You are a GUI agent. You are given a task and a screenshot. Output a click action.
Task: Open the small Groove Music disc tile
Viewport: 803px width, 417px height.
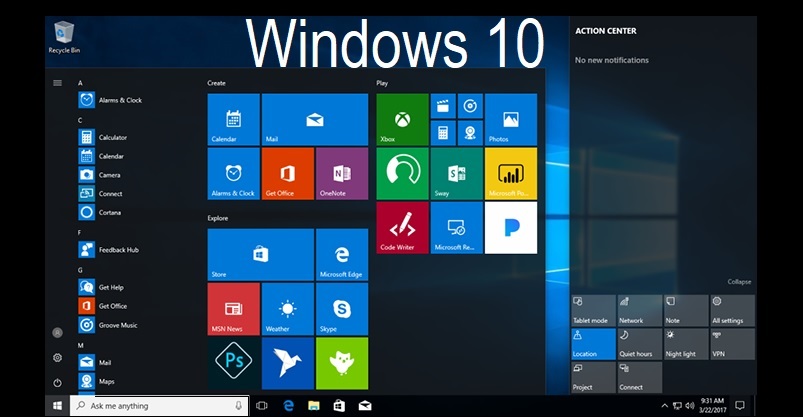(x=470, y=106)
